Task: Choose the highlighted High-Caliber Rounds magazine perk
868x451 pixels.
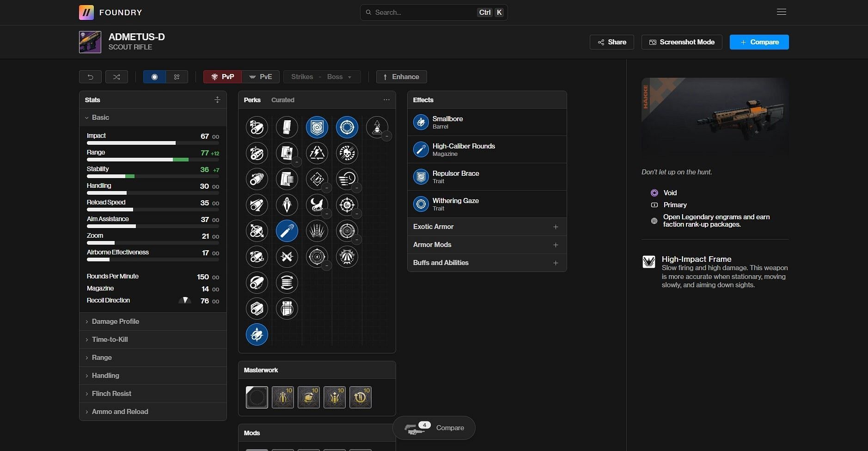Action: tap(287, 231)
